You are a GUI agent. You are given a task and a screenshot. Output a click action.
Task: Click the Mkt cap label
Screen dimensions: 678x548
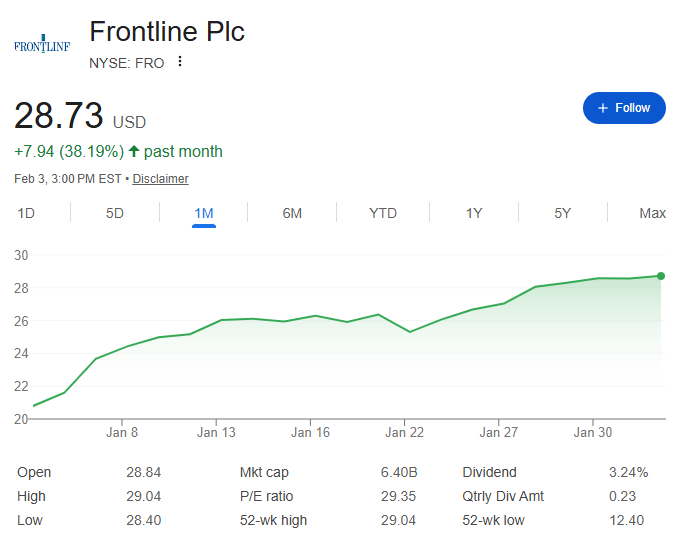point(264,473)
